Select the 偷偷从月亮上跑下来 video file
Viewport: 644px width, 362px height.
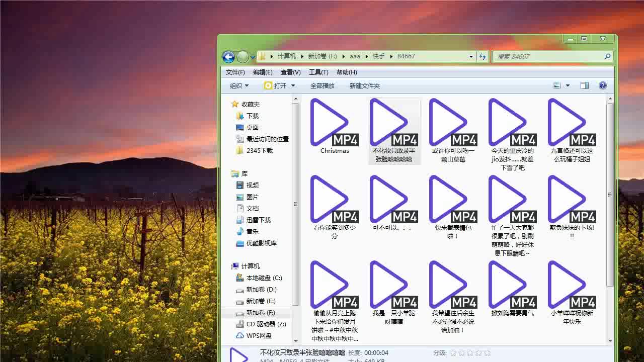(334, 301)
